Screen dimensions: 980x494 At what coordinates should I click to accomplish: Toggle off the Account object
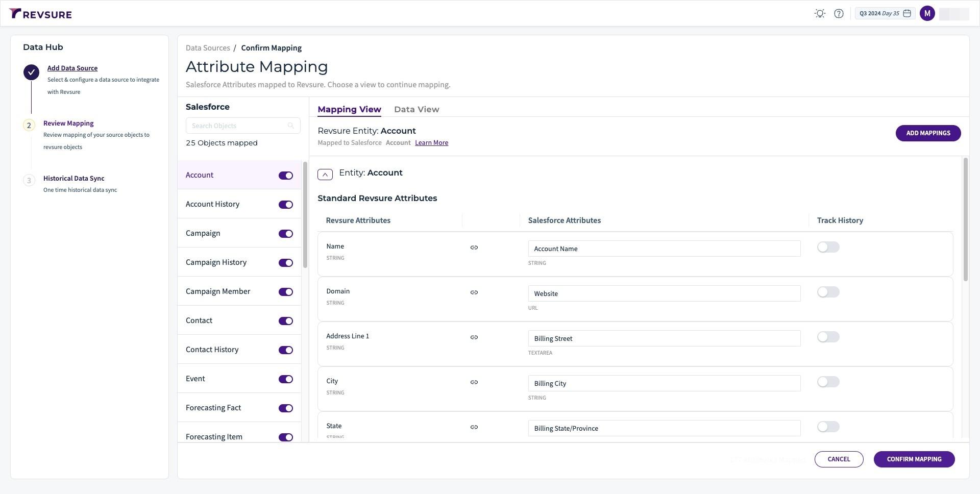[x=286, y=176]
